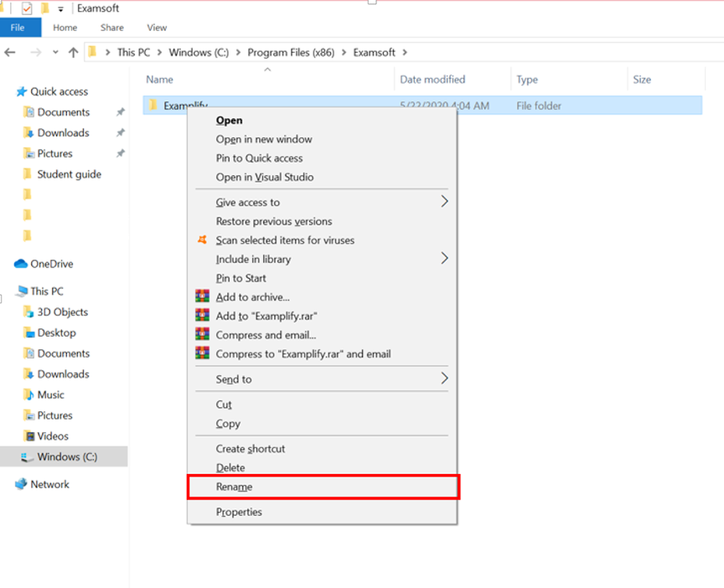Click the Quick access star icon
724x588 pixels.
[21, 92]
